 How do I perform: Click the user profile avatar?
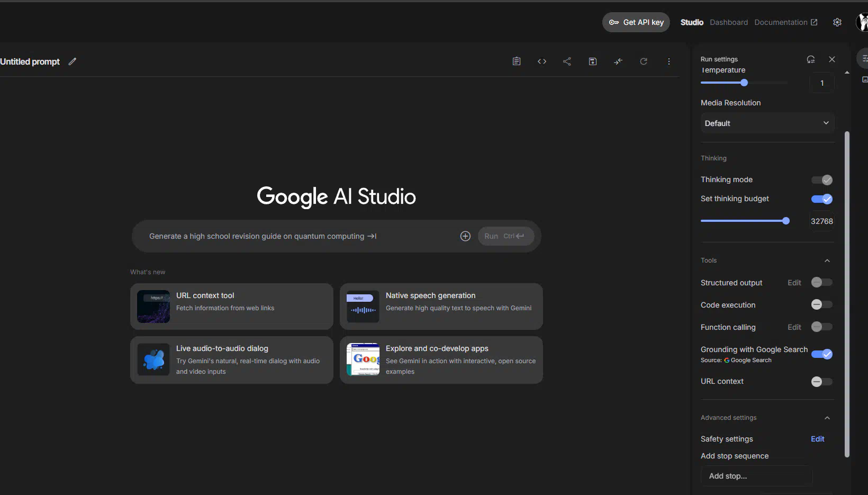(x=862, y=22)
